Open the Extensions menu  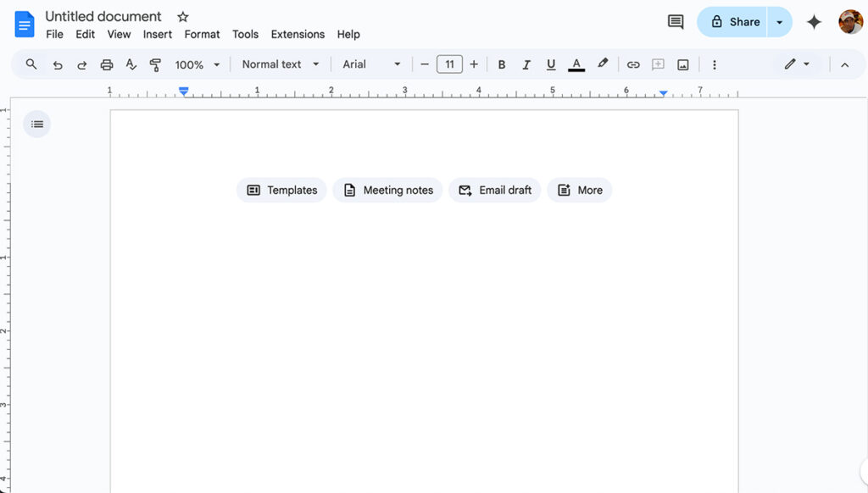[298, 35]
